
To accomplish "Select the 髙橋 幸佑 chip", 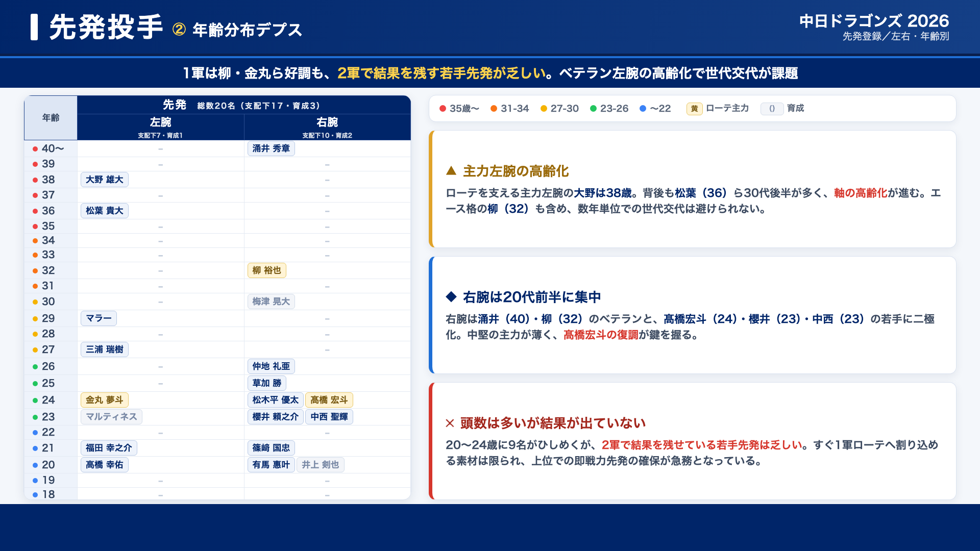I will [105, 465].
